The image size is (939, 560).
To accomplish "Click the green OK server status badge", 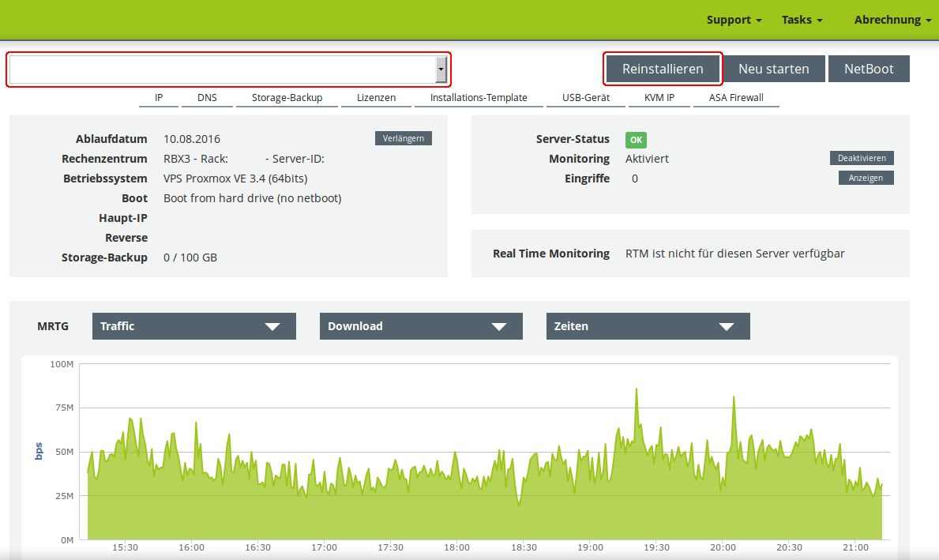I will pos(636,140).
